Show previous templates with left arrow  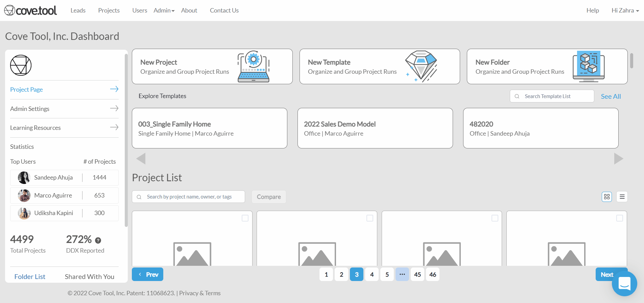[x=141, y=159]
